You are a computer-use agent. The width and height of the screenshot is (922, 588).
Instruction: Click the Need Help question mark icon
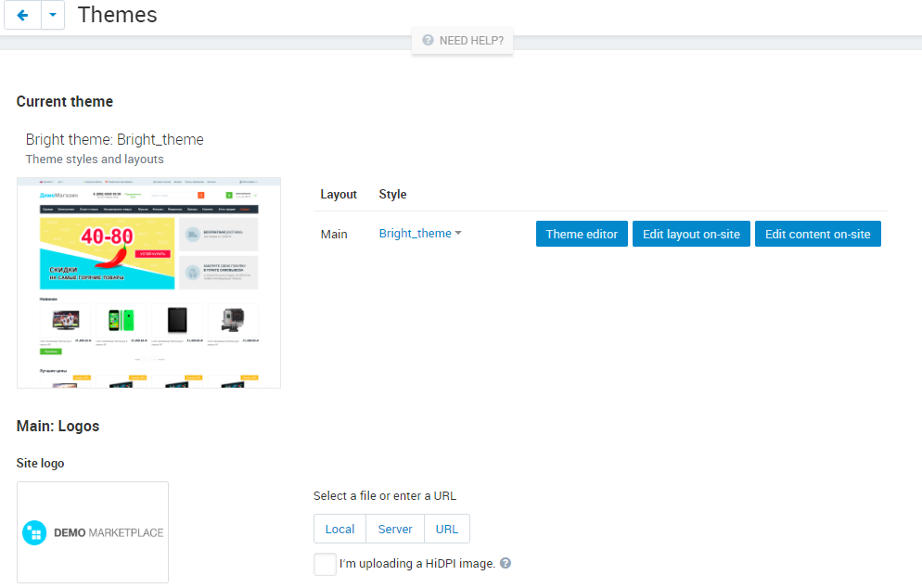pos(429,40)
